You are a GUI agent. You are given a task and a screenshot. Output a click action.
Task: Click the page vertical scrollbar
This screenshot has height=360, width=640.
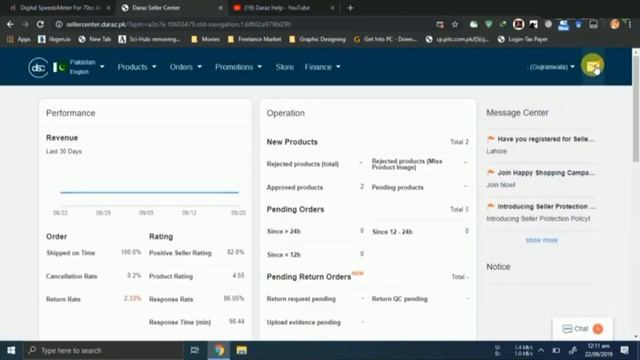(636, 109)
